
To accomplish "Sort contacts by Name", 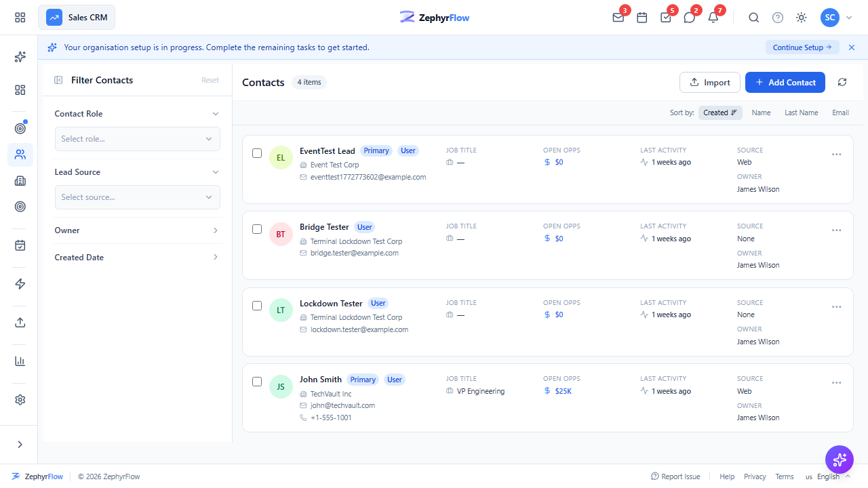I will (761, 113).
